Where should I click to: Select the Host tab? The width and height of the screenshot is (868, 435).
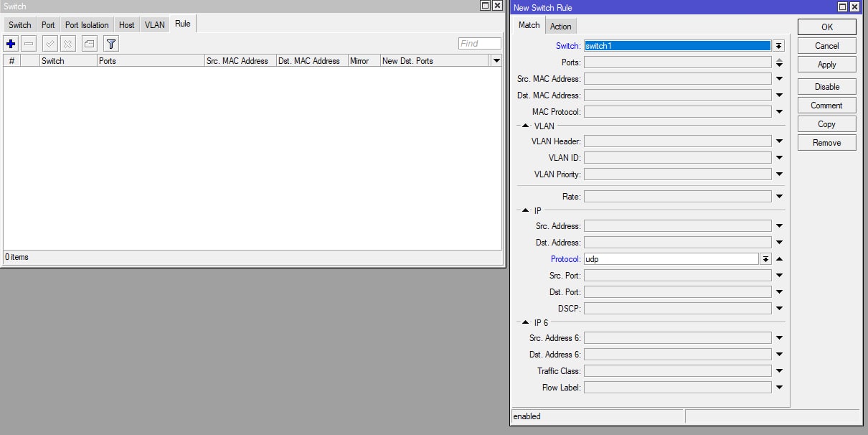127,25
